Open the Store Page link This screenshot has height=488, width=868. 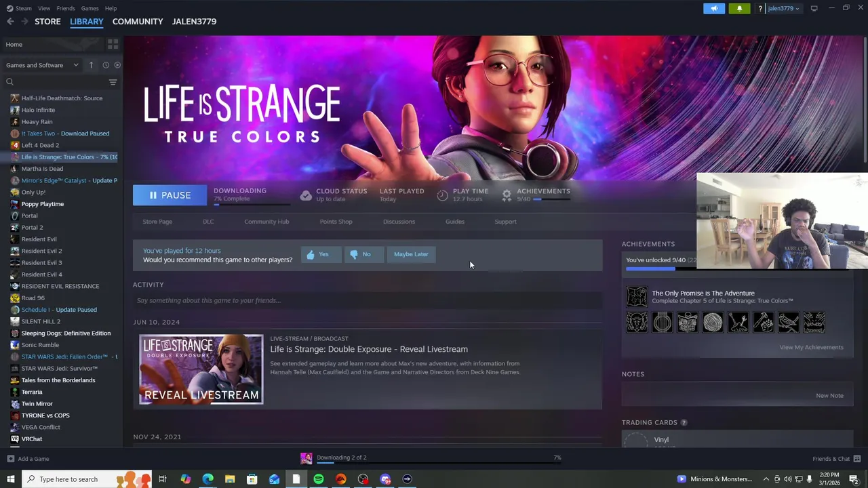[157, 222]
